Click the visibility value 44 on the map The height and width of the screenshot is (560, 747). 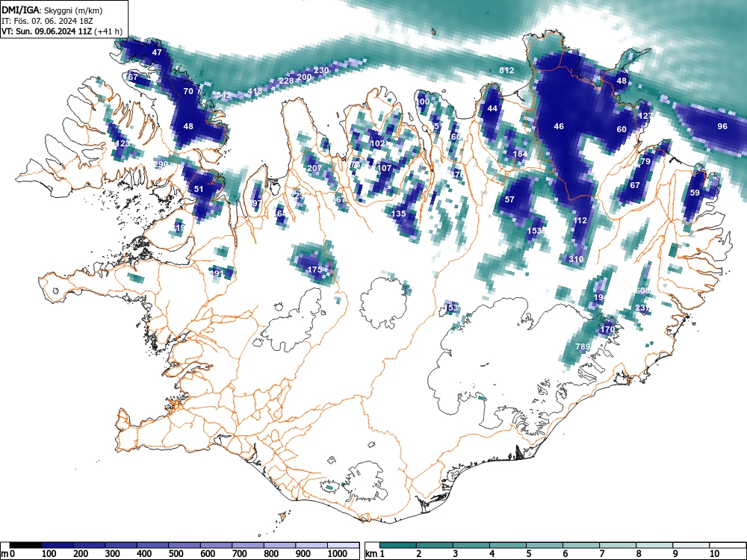tap(492, 108)
